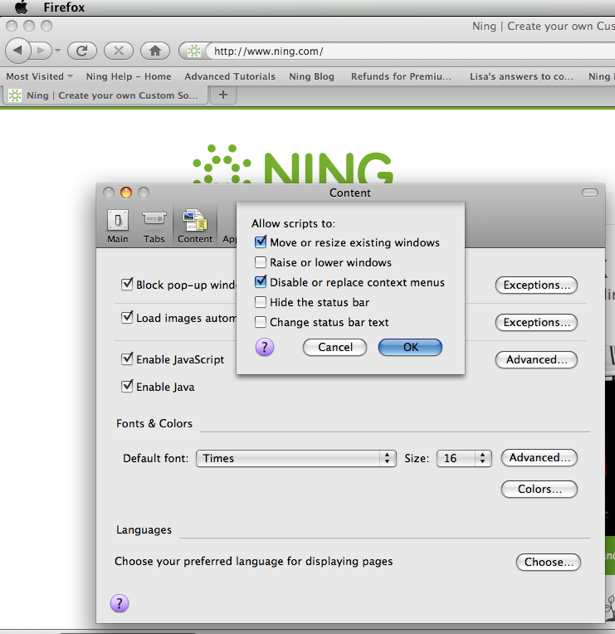The width and height of the screenshot is (615, 634).
Task: Open the Lisa's answers to co... bookmark
Action: click(521, 76)
